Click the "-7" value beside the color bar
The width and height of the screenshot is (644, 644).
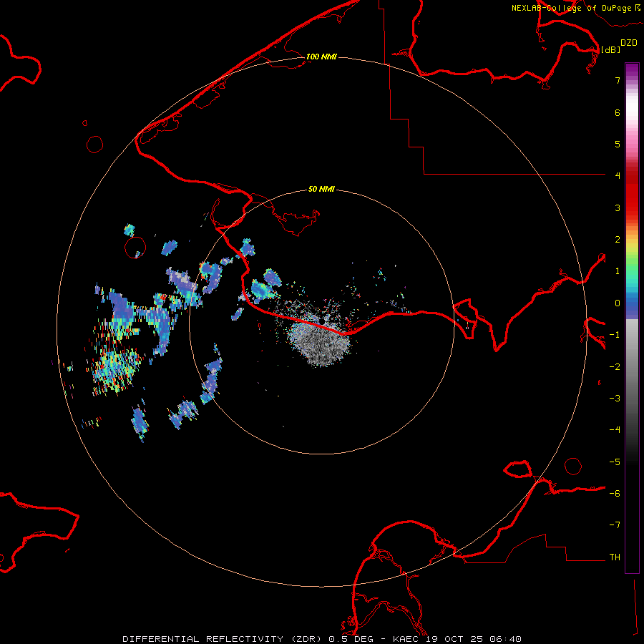pyautogui.click(x=615, y=525)
